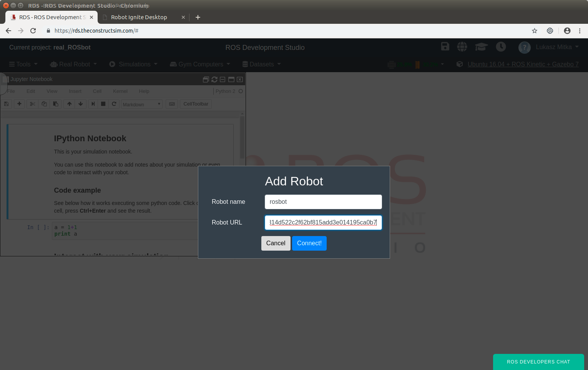Screen dimensions: 588x370
Task: Refresh Jupyter Notebook panel icon
Action: tap(214, 79)
